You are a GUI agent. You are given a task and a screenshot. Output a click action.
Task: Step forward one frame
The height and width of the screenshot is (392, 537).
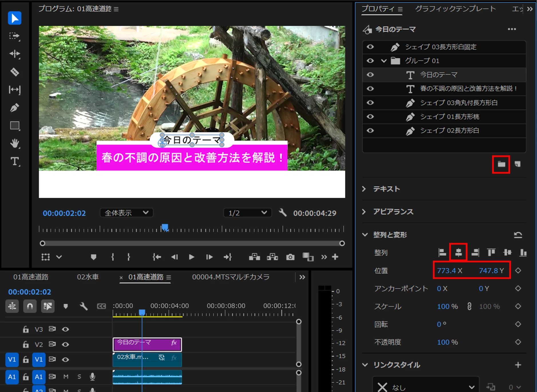click(x=209, y=257)
